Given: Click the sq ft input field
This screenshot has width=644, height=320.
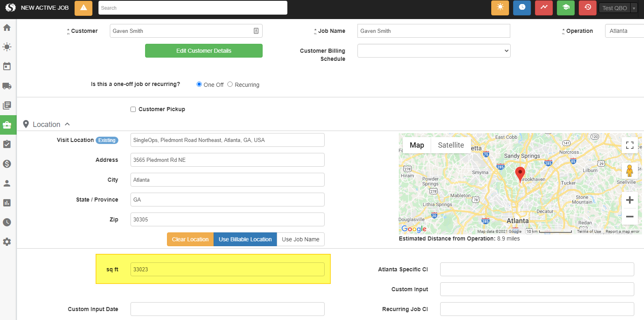Looking at the screenshot, I should click(x=227, y=269).
